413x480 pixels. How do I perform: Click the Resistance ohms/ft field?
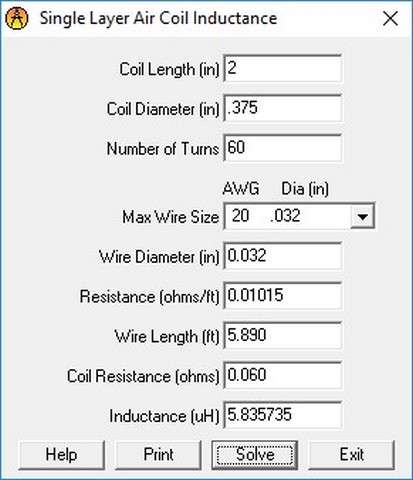click(283, 296)
